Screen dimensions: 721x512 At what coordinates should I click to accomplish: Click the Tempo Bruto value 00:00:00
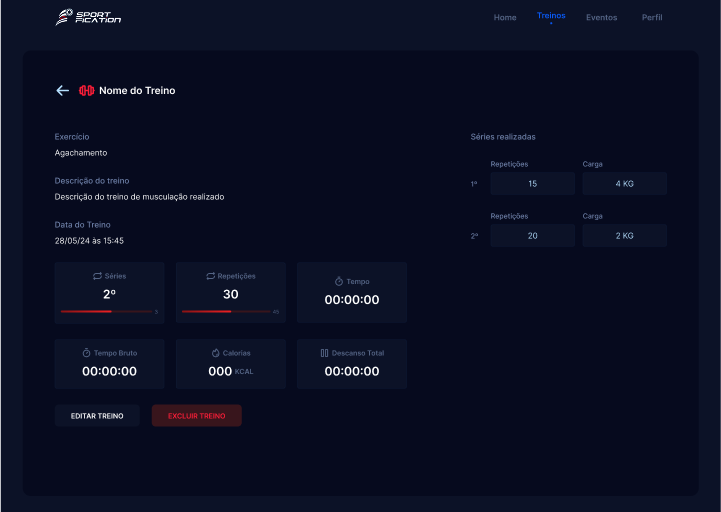[x=109, y=371]
